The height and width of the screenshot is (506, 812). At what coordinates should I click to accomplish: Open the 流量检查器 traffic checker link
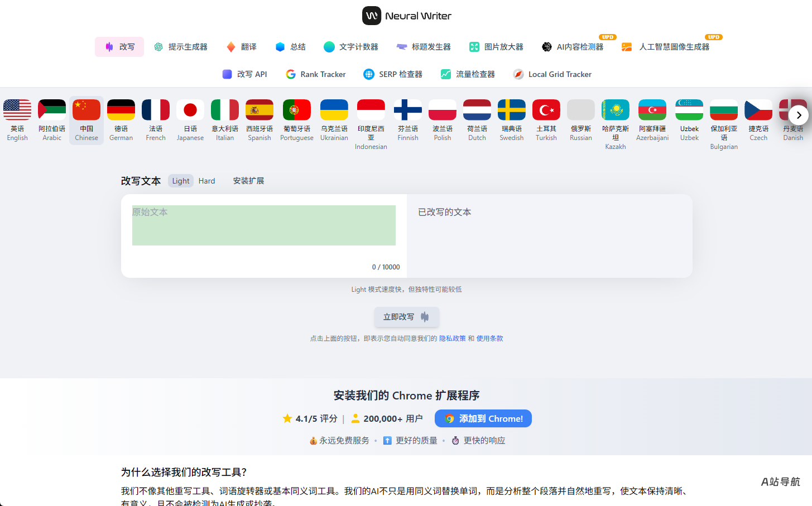[468, 74]
